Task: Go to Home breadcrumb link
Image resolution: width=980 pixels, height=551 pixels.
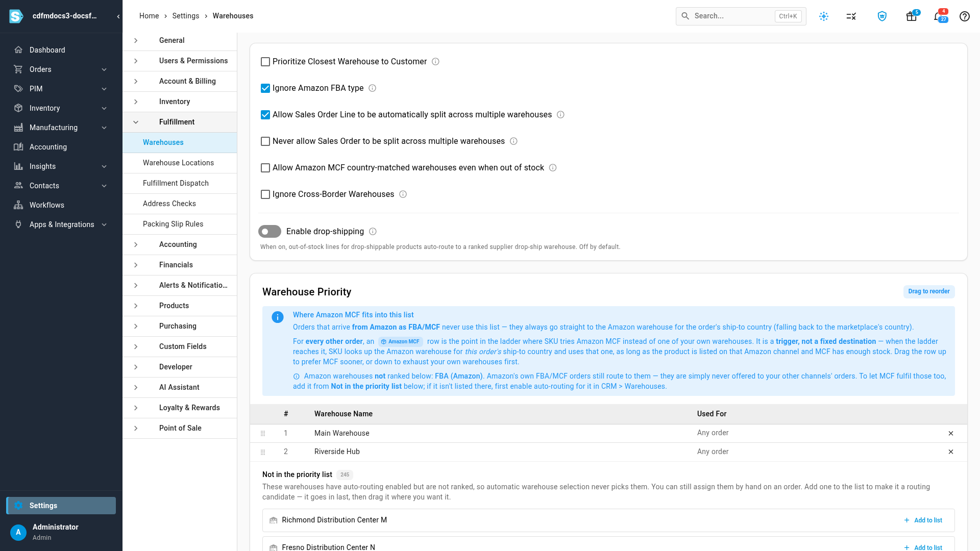Action: tap(149, 16)
